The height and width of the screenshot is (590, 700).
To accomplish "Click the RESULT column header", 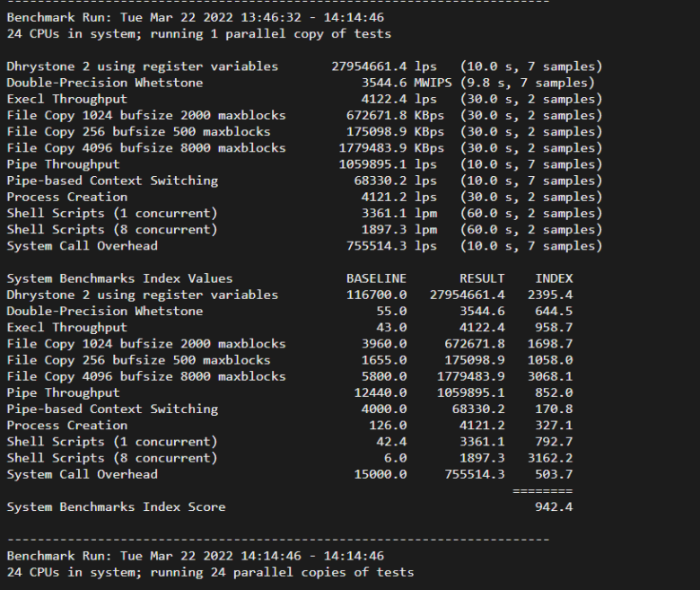I will [482, 278].
